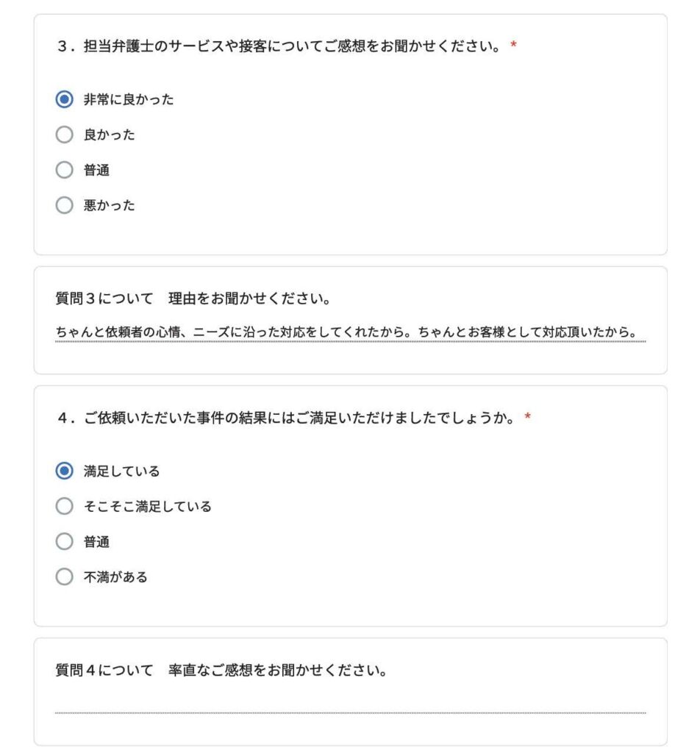This screenshot has height=753, width=700.
Task: Select the 非常に良かった radio circle
Action: click(x=64, y=99)
